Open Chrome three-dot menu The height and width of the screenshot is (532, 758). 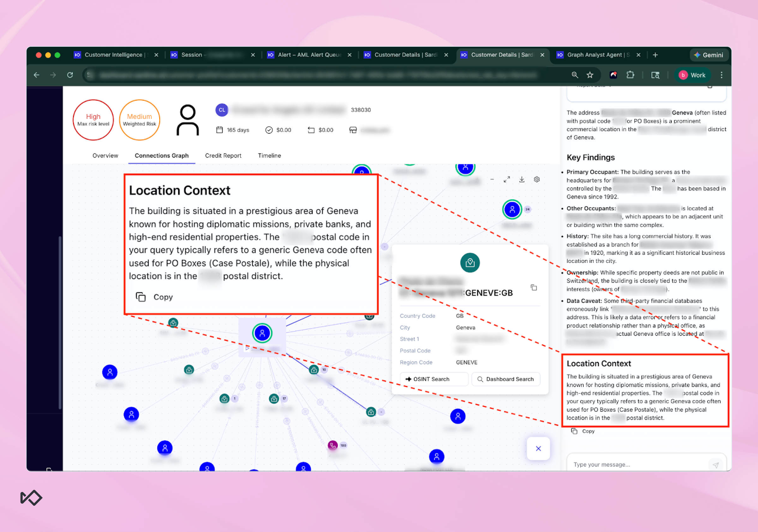pos(721,75)
